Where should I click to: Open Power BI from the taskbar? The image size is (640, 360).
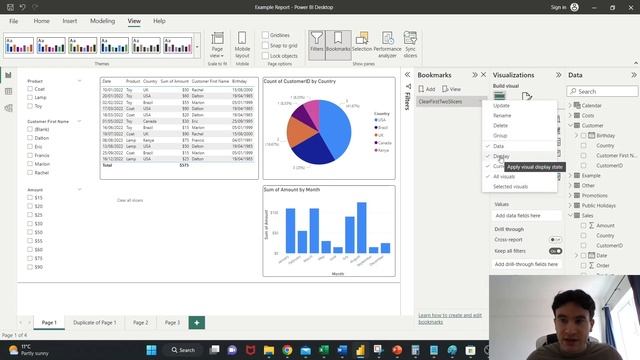point(360,350)
